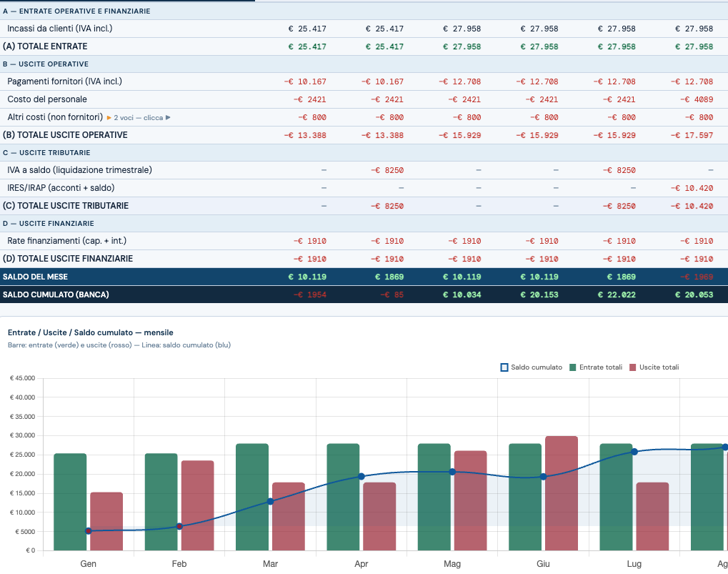This screenshot has width=728, height=574.
Task: Select the cumulative balance cell "€ 20.153"
Action: 539,295
